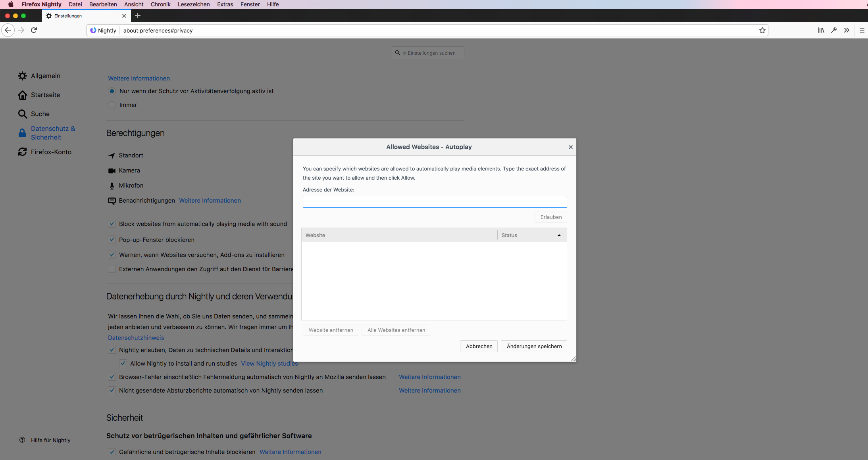Expand the toolbar overflow chevron
The height and width of the screenshot is (460, 868).
[847, 31]
